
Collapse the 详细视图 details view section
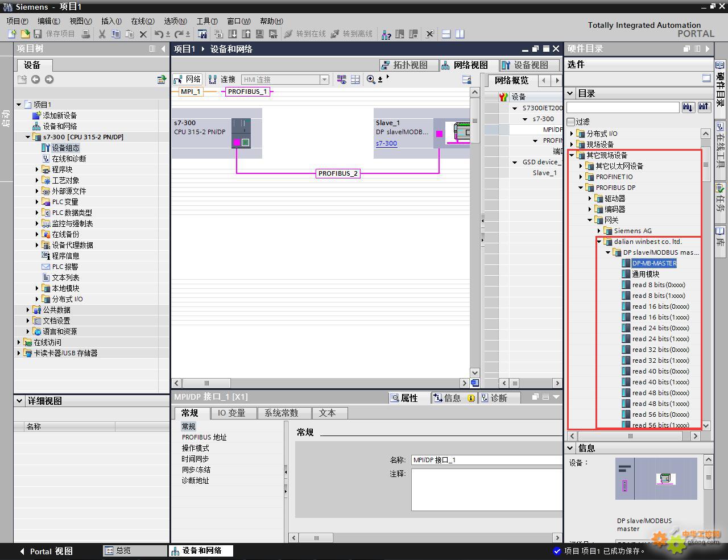point(19,401)
